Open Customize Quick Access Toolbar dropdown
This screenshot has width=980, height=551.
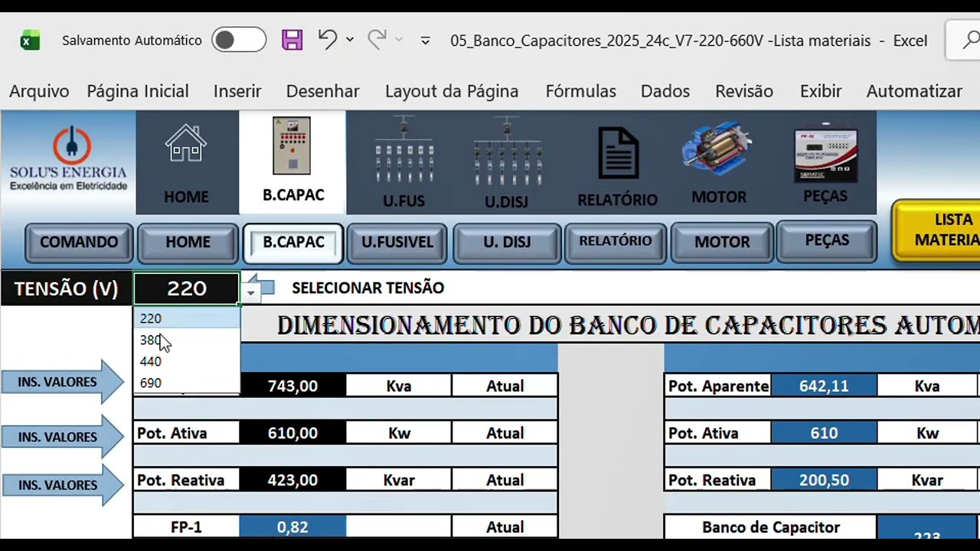(x=426, y=41)
